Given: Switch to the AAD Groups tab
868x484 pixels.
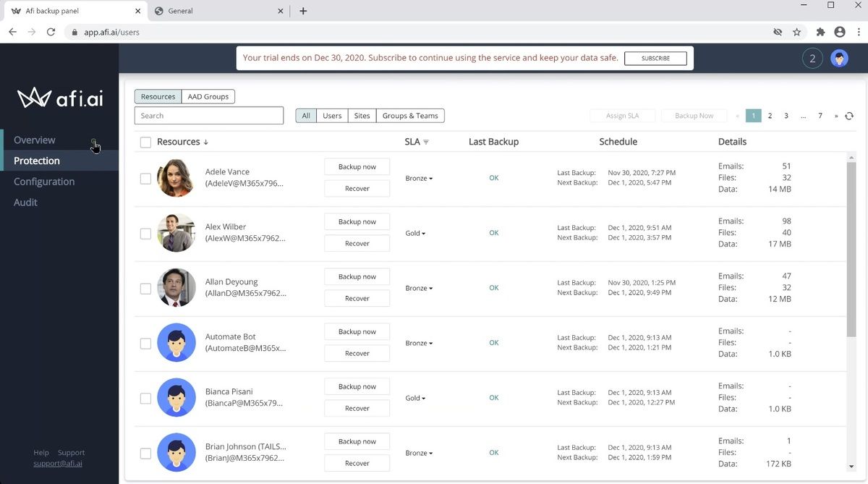Looking at the screenshot, I should [x=208, y=96].
